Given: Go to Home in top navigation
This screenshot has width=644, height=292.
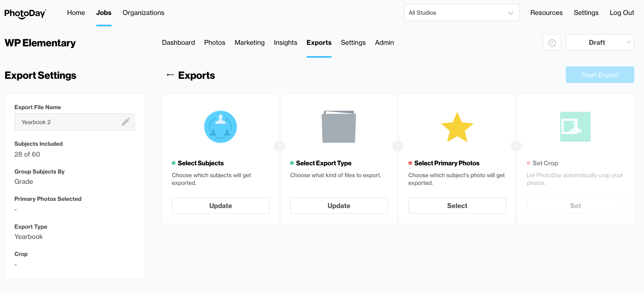Looking at the screenshot, I should coord(76,13).
